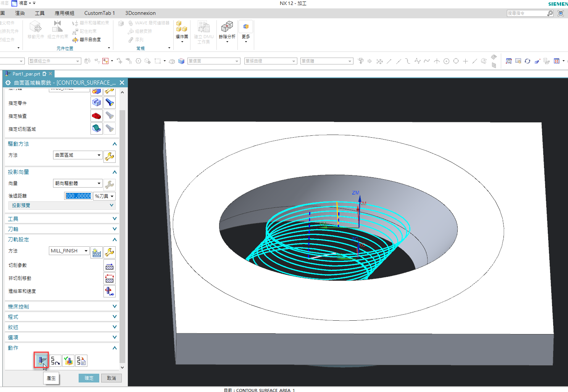Open the 單條曲線 curve rule dropdown
568x392 pixels.
click(271, 61)
